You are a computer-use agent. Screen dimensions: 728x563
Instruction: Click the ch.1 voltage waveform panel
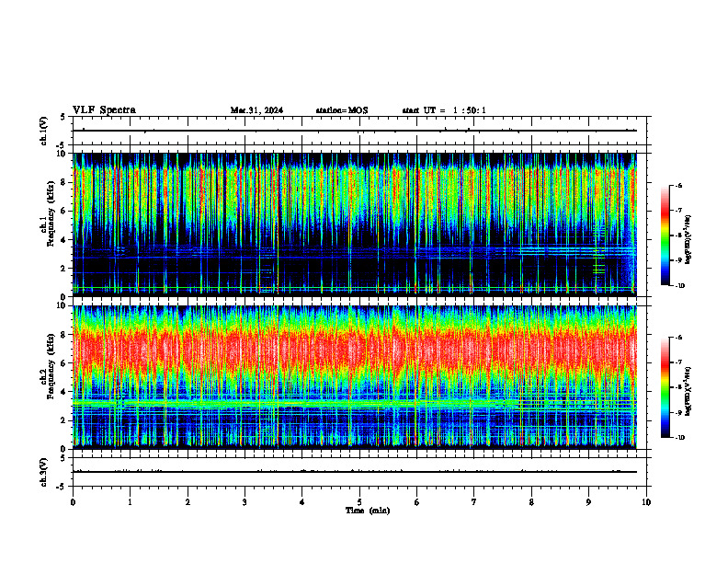click(359, 131)
